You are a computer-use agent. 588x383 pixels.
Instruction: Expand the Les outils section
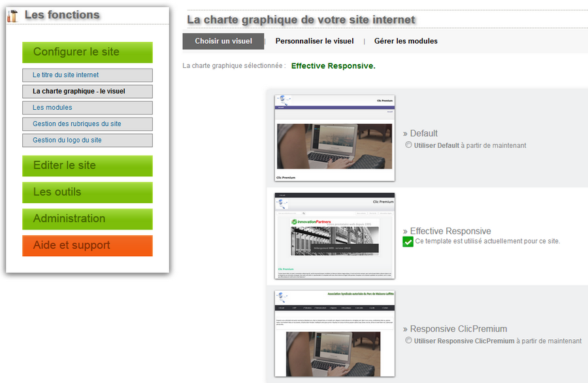point(87,192)
